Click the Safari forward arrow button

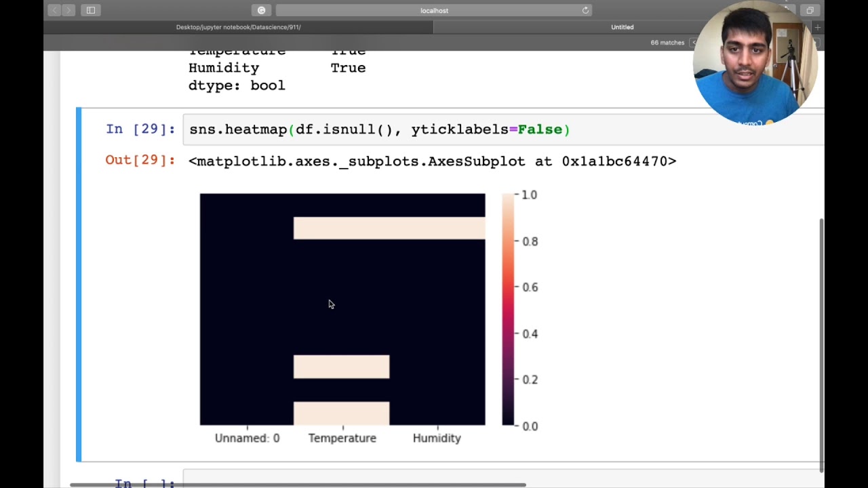click(x=68, y=10)
